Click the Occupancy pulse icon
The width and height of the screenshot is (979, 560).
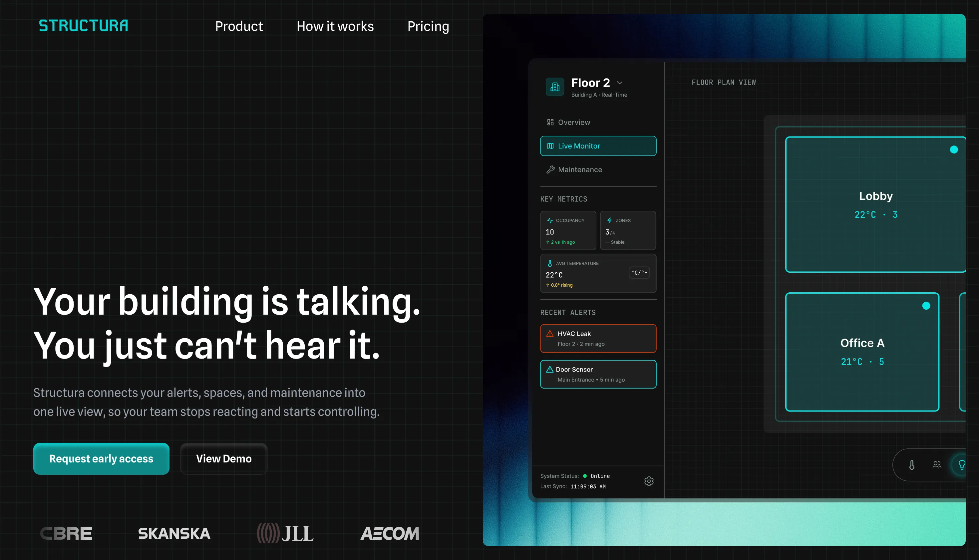point(550,220)
